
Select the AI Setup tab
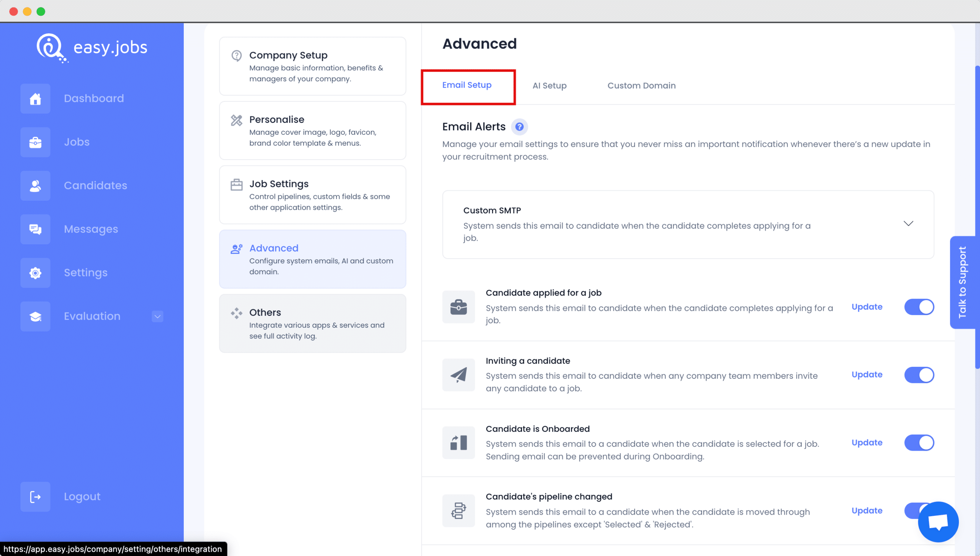point(549,85)
